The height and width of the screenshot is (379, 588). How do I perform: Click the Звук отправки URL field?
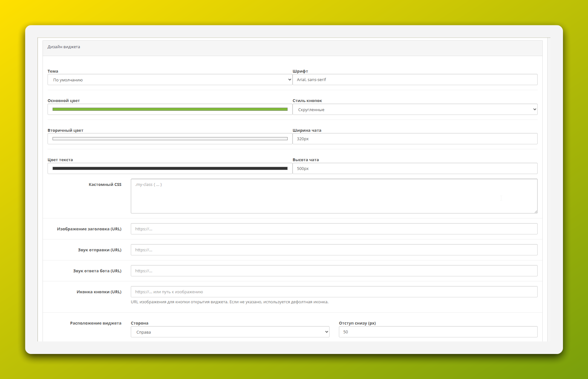(x=334, y=250)
